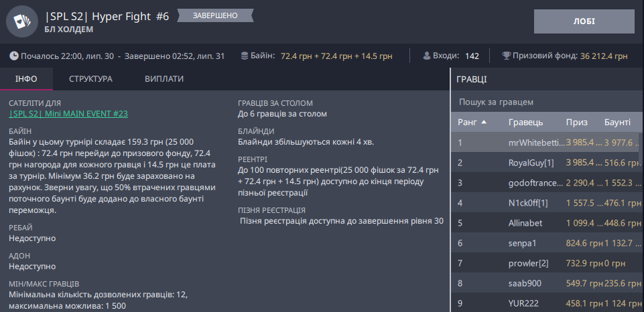Sort the list by Баунті column

pyautogui.click(x=617, y=123)
